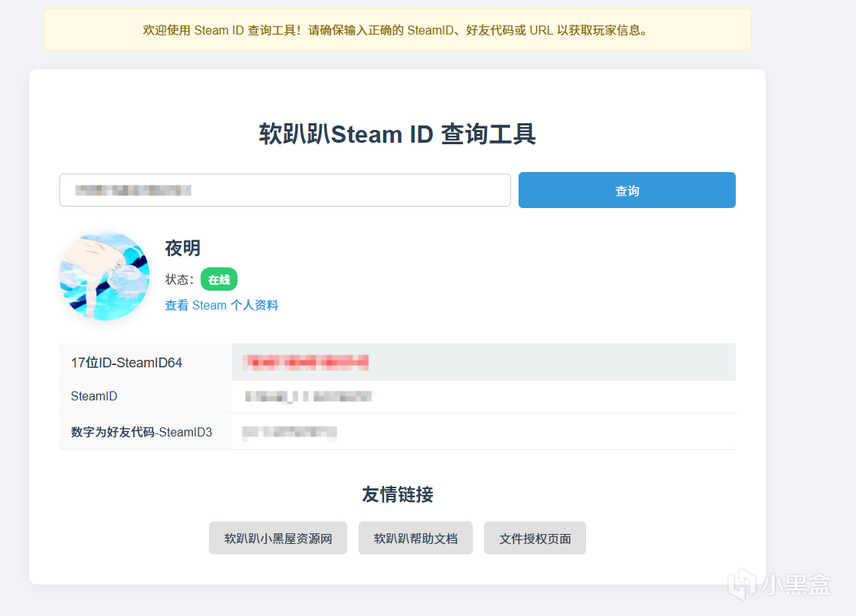856x616 pixels.
Task: Click the blue 查询 search button
Action: tap(627, 190)
